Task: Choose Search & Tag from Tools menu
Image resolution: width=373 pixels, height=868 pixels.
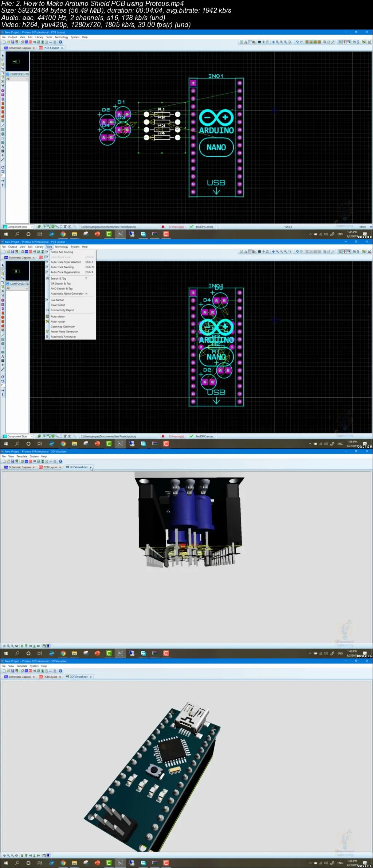Action: (x=70, y=279)
